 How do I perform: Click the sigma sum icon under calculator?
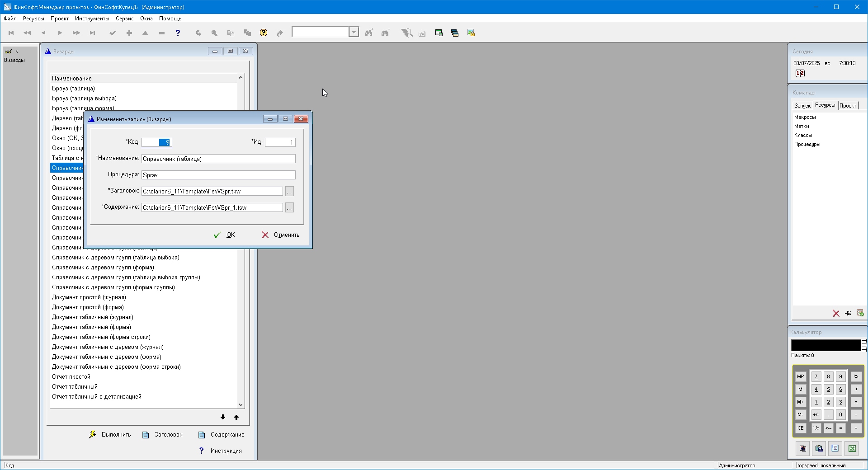[x=835, y=448]
